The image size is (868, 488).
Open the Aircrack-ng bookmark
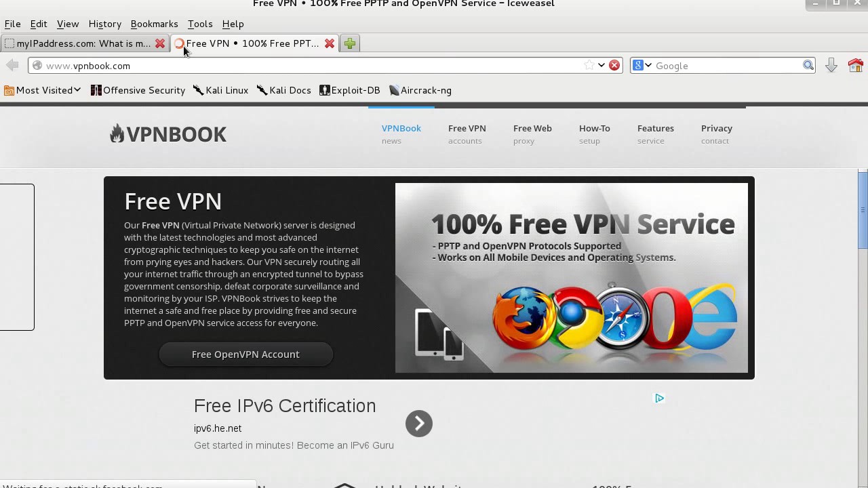click(420, 90)
